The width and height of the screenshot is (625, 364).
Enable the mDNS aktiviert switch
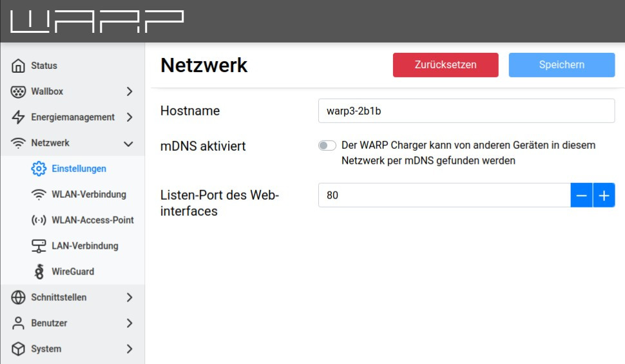327,146
